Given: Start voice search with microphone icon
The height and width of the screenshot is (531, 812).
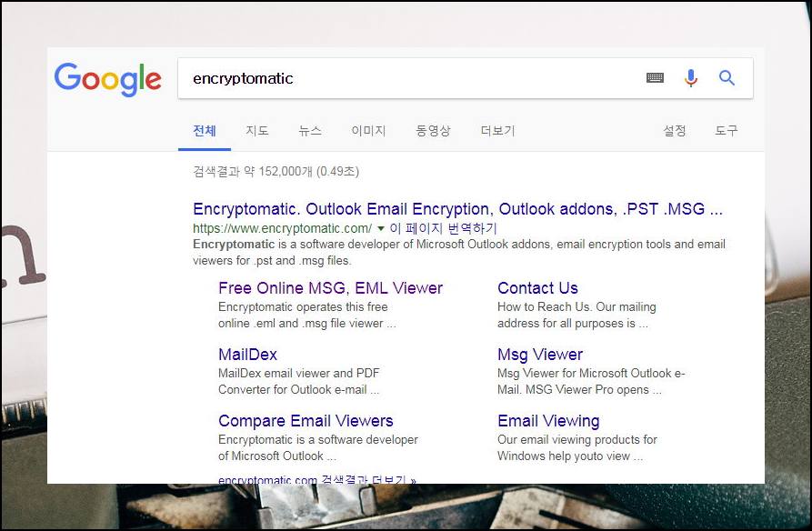Looking at the screenshot, I should coord(691,77).
